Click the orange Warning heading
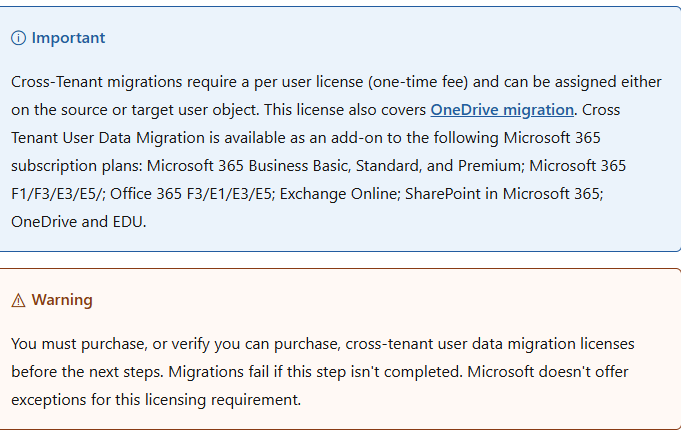 coord(62,300)
